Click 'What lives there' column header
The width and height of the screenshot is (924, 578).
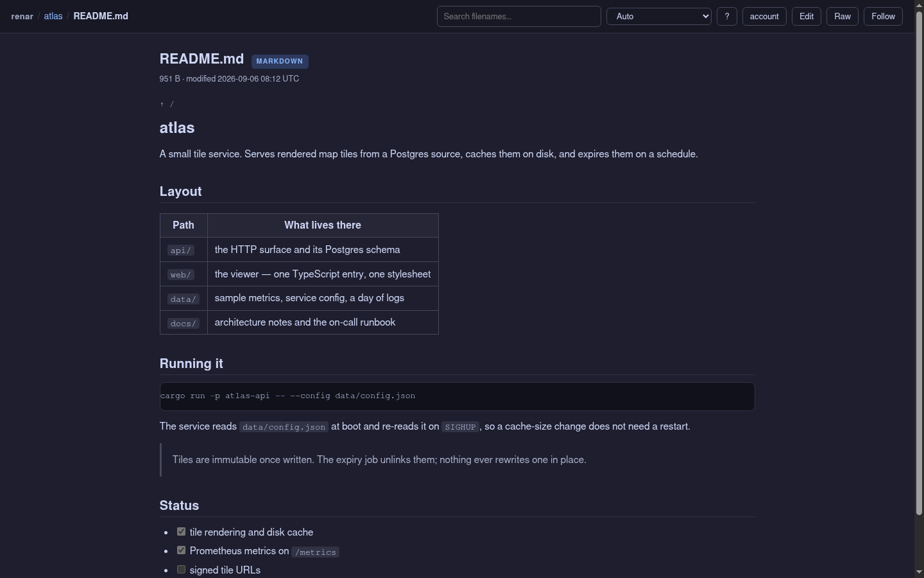(323, 225)
